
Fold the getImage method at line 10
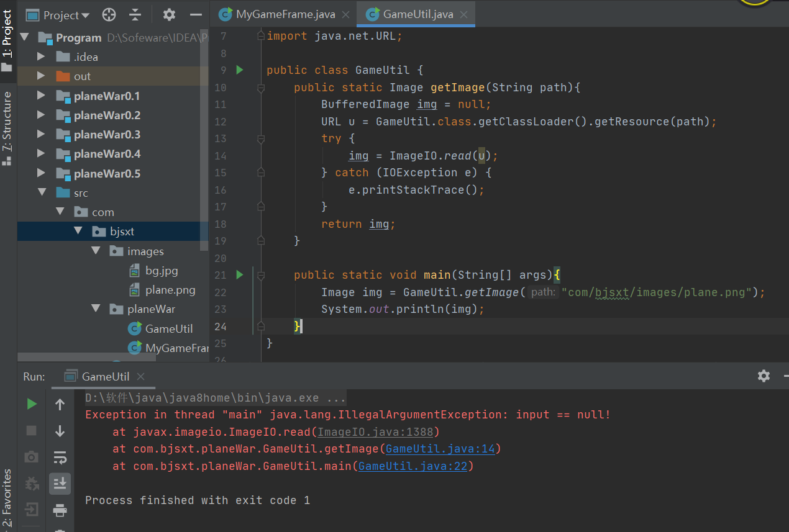click(262, 88)
